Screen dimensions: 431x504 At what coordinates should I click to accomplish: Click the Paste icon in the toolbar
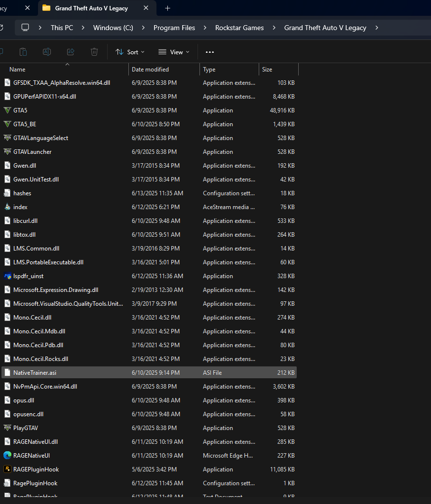(23, 52)
